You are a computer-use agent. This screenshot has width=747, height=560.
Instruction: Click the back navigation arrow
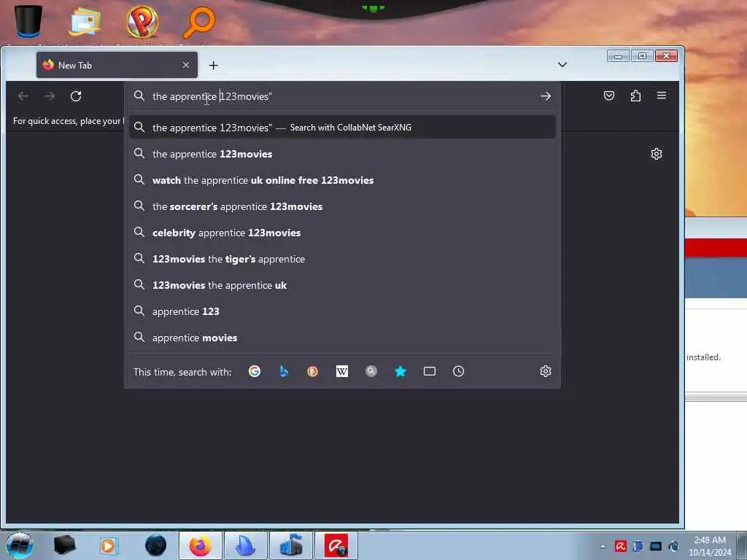pyautogui.click(x=23, y=96)
